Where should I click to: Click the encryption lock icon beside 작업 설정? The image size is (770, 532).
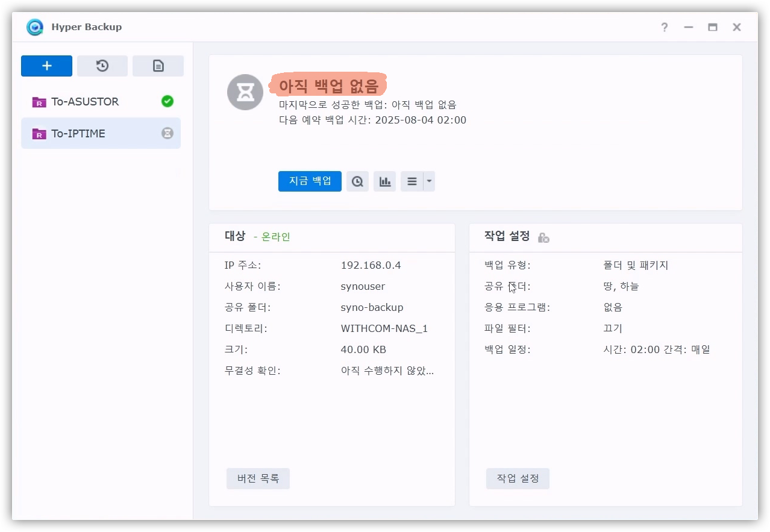[x=543, y=237]
